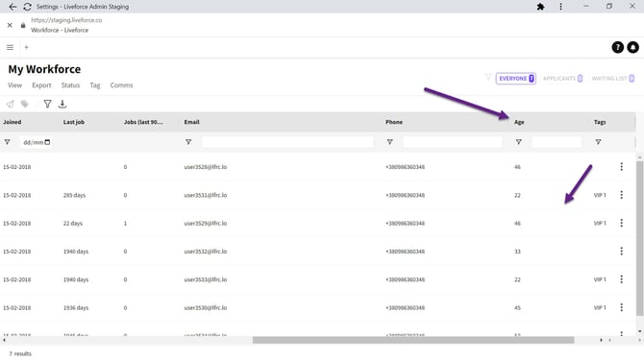This screenshot has height=362, width=644.
Task: Sort by Tags column header
Action: 600,122
